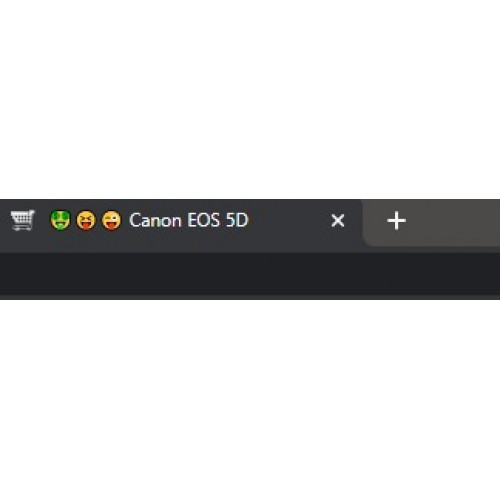Select the Canon EOS 5D tab title

click(189, 220)
